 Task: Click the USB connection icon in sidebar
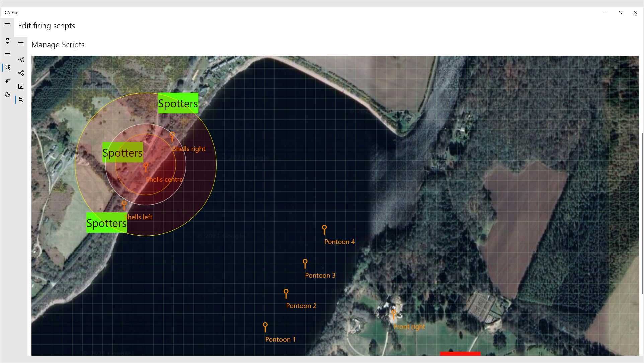click(x=7, y=41)
